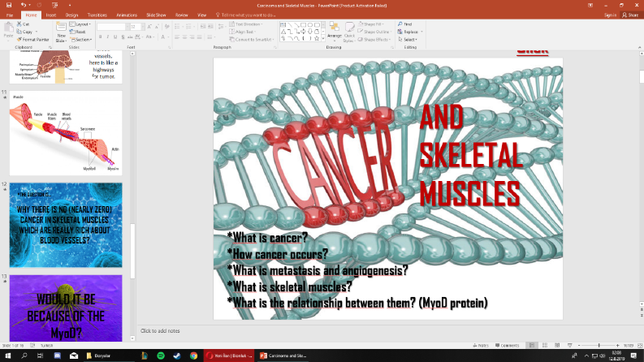Select slide 12 thumbnail about blood vessels

click(x=66, y=226)
